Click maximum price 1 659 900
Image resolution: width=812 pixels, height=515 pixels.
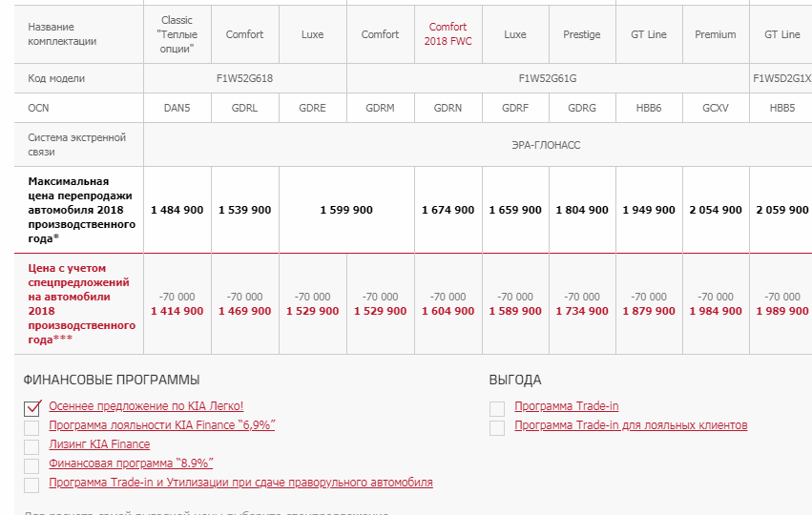(x=515, y=210)
